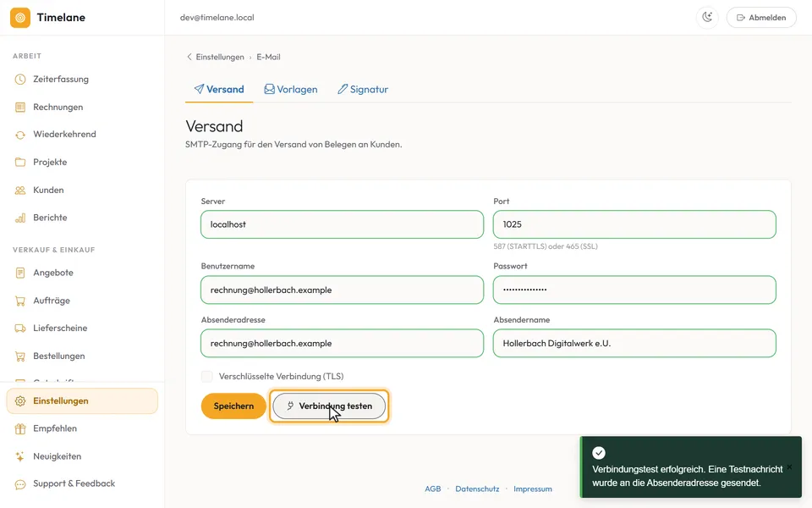Open Aufträge in the sidebar

(82, 301)
